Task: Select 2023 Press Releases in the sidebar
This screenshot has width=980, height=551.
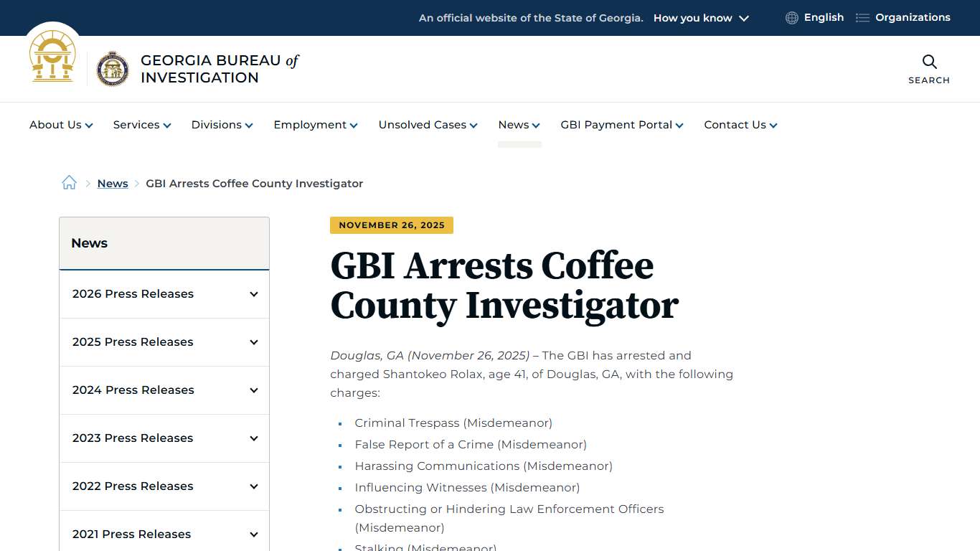Action: 132,438
